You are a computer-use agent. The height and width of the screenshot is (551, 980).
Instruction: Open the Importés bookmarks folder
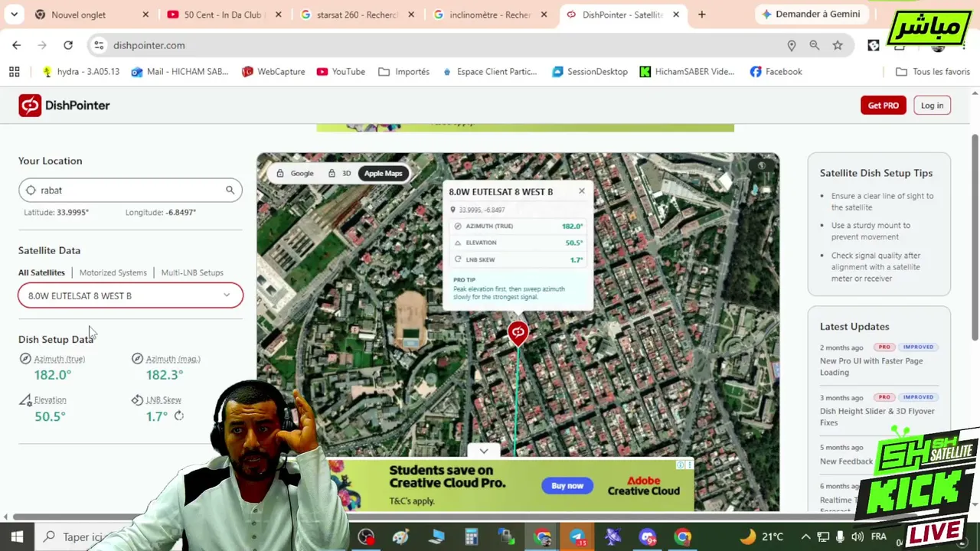click(x=404, y=71)
